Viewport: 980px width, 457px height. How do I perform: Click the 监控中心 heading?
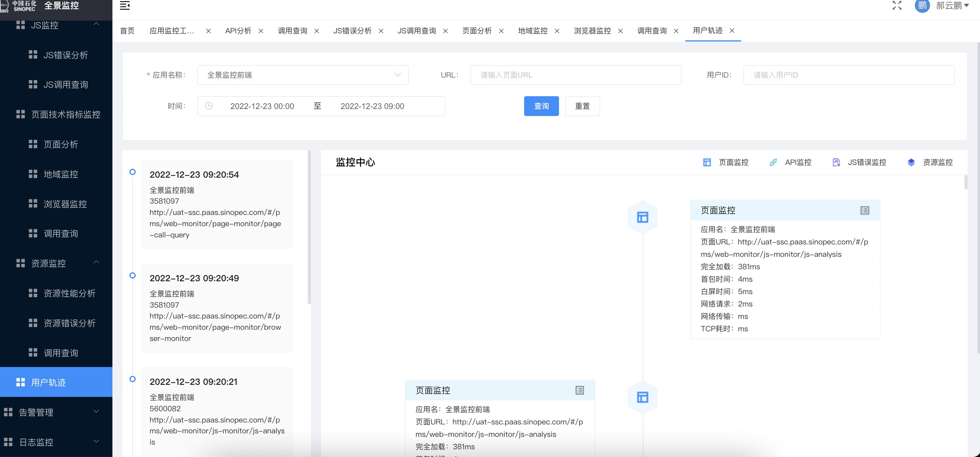click(355, 162)
